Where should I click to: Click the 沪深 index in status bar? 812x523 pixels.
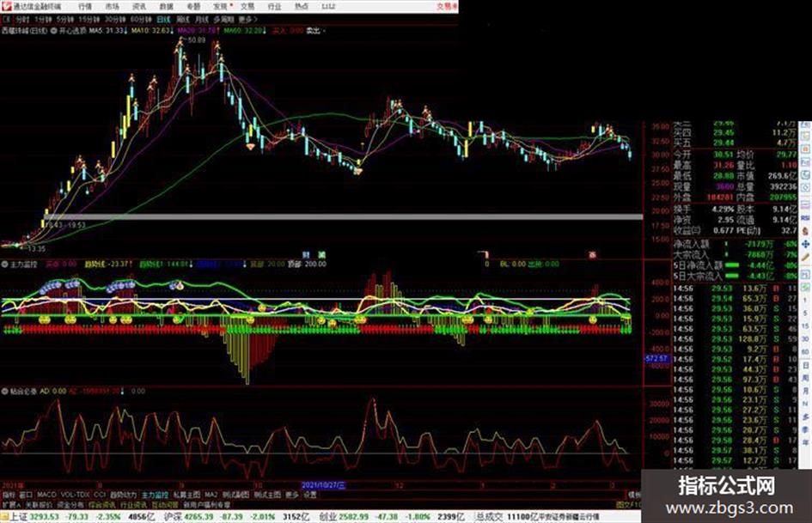pyautogui.click(x=173, y=517)
